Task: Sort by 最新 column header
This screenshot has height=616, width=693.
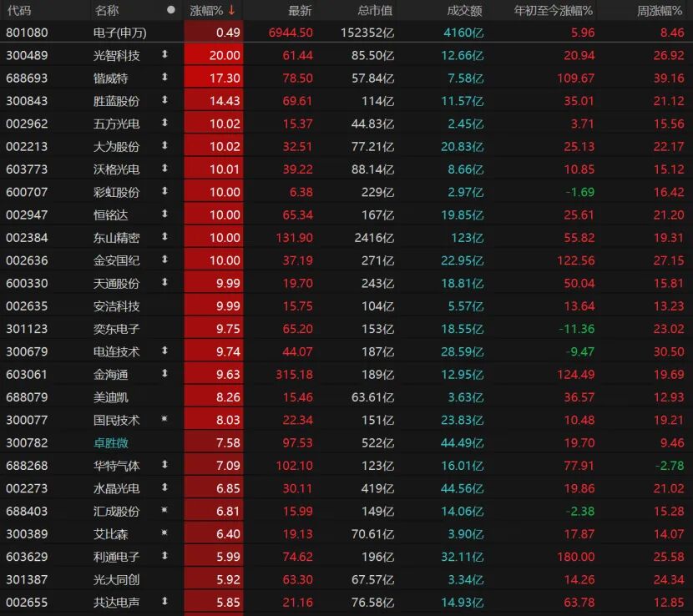Action: pyautogui.click(x=300, y=10)
